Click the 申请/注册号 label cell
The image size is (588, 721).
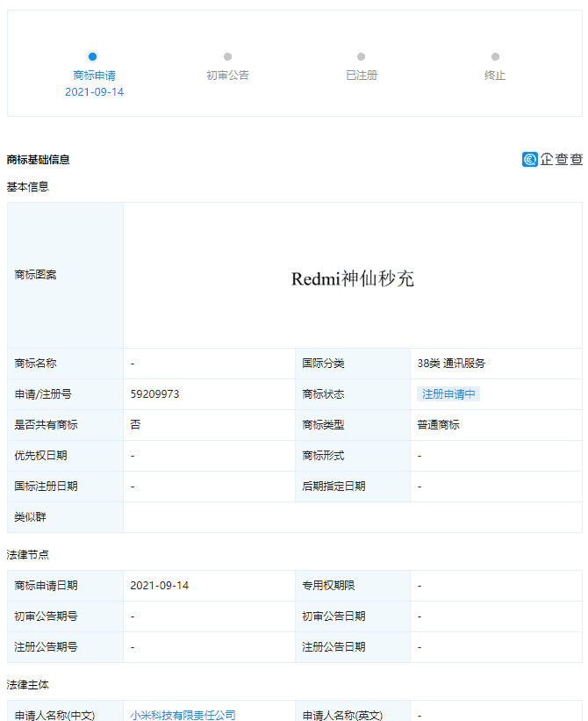pyautogui.click(x=65, y=394)
